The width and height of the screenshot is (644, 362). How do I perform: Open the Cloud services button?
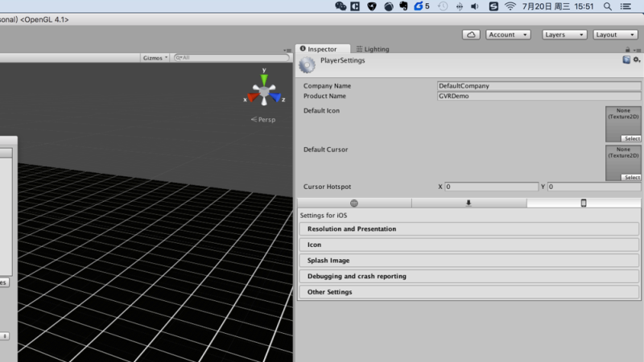(471, 35)
